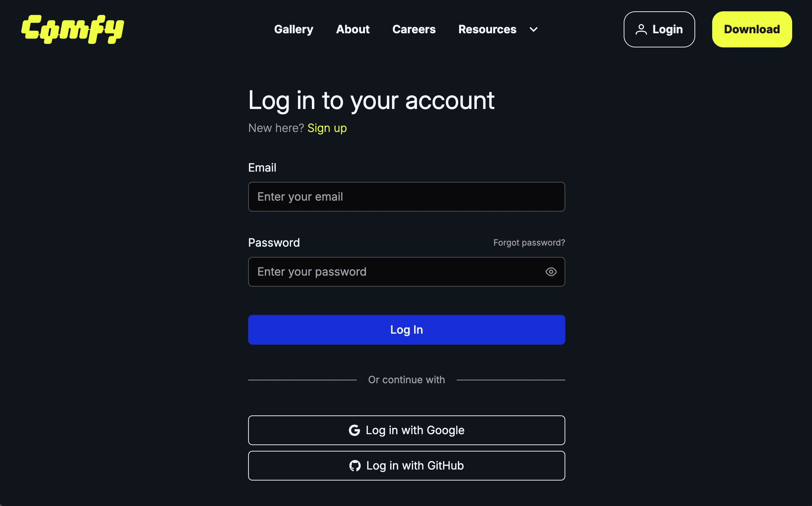Open the Careers page

[414, 29]
